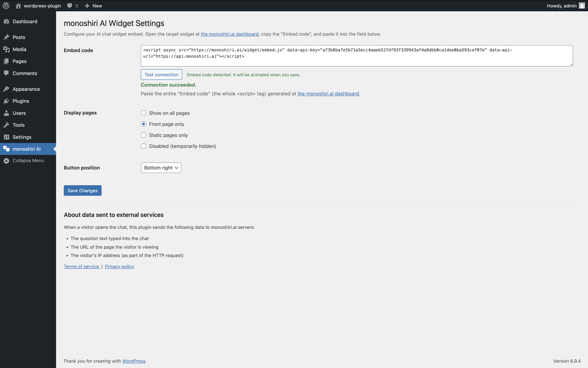This screenshot has height=368, width=588.
Task: Open the Button position dropdown
Action: point(161,168)
